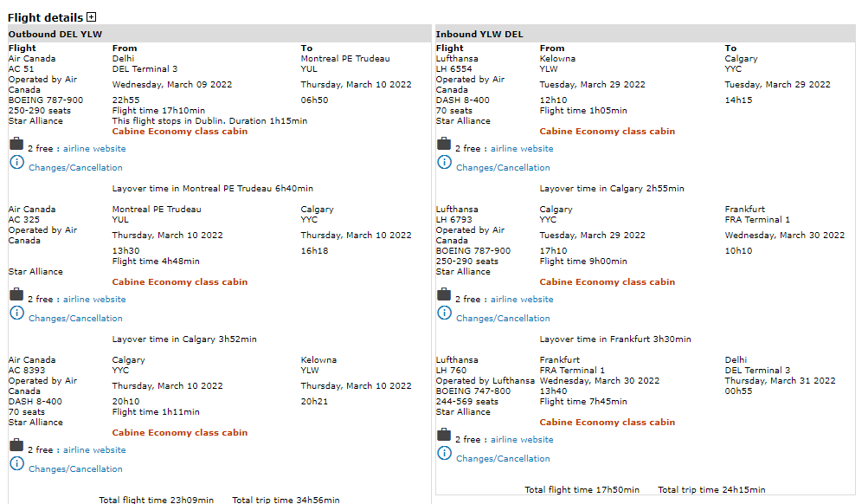
Task: Expand the Flight details plus box
Action: tap(92, 17)
